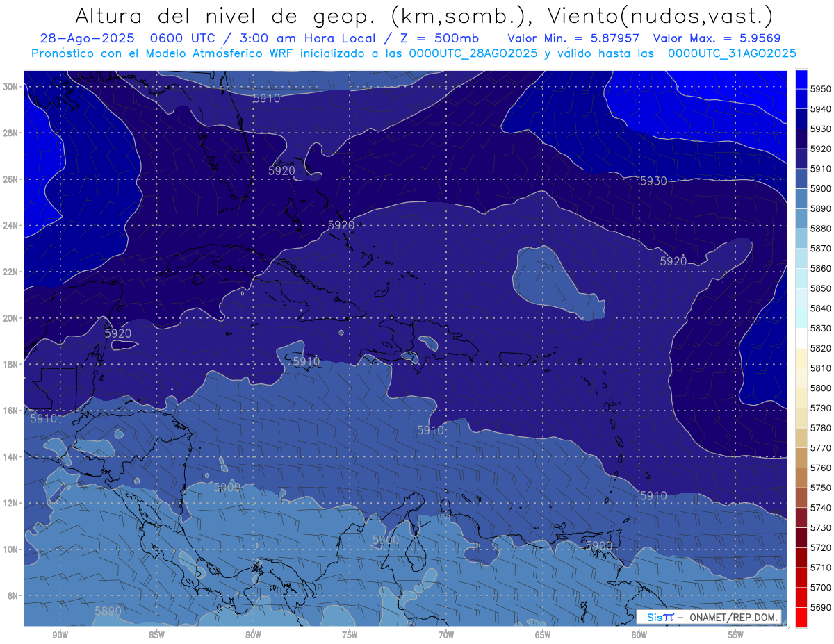Viewport: 834px width, 644px height.
Task: Click the '20N' latitude axis label
Action: pyautogui.click(x=10, y=318)
